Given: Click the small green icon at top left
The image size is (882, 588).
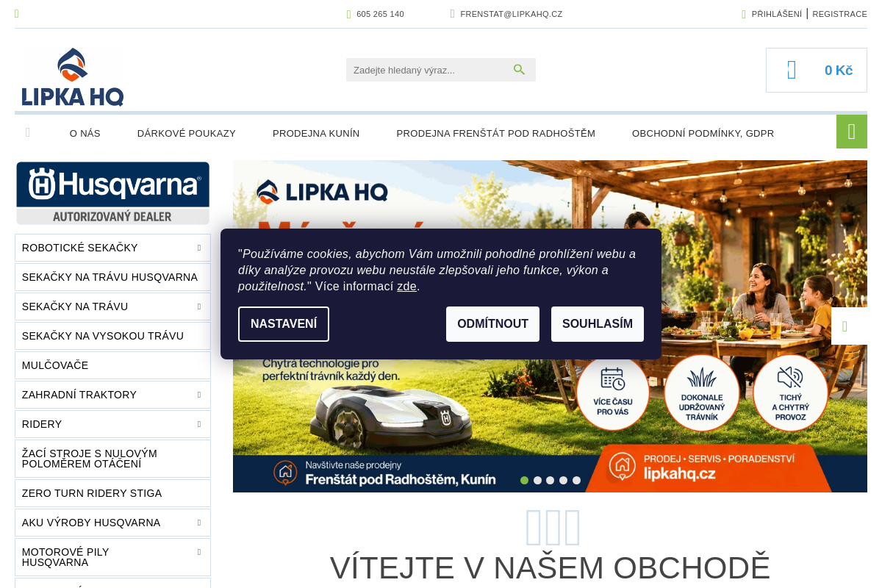Looking at the screenshot, I should point(17,14).
